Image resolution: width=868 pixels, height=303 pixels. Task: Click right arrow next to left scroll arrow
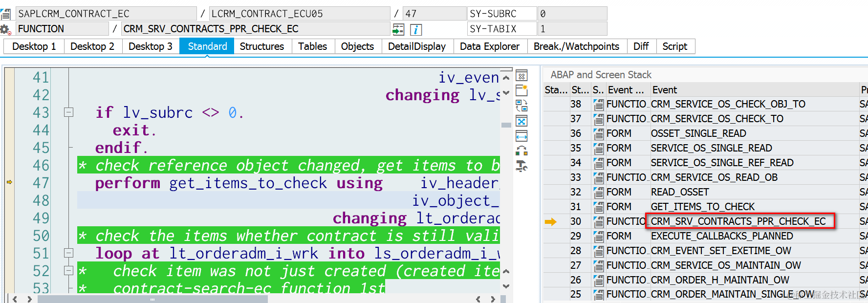point(29,299)
